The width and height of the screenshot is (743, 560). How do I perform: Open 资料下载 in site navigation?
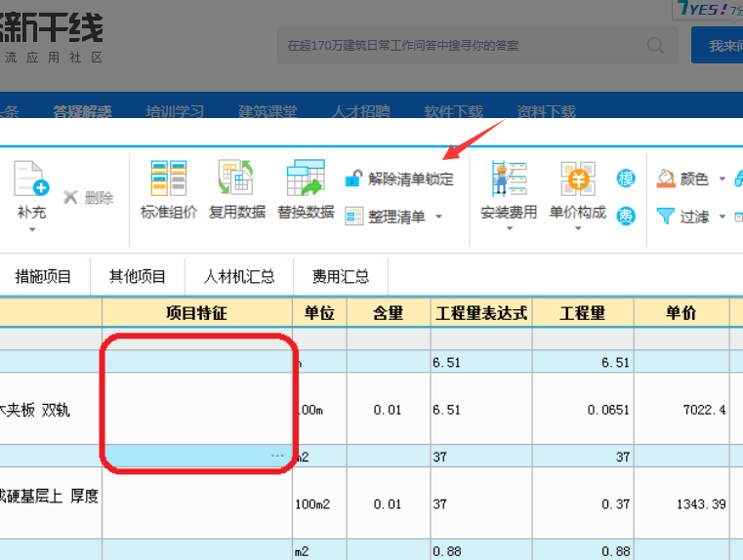(546, 112)
